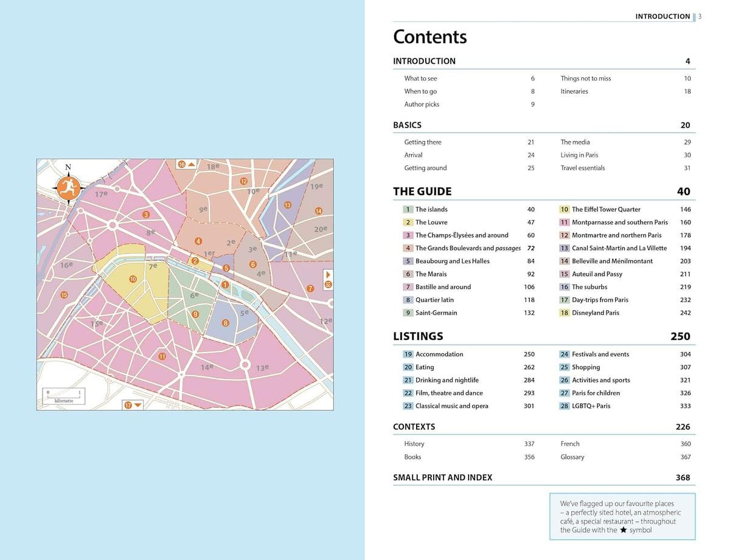Click chapter box 24 beside Festivals and events
The height and width of the screenshot is (560, 730).
[565, 354]
